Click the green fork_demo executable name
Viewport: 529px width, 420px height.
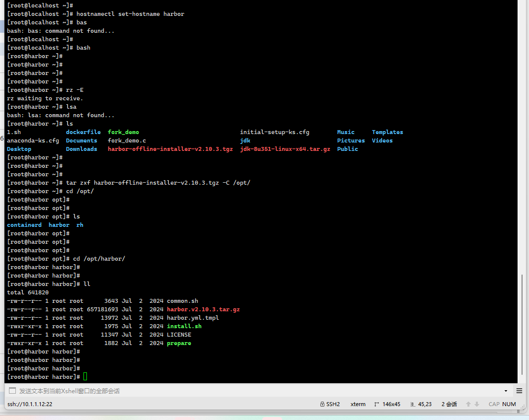(x=123, y=132)
